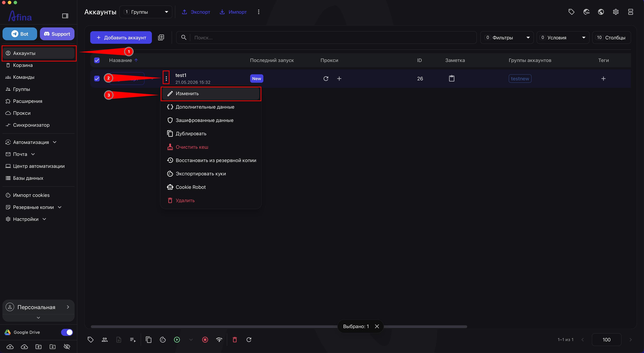644x353 pixels.
Task: Expand the Настройки section
Action: [26, 219]
